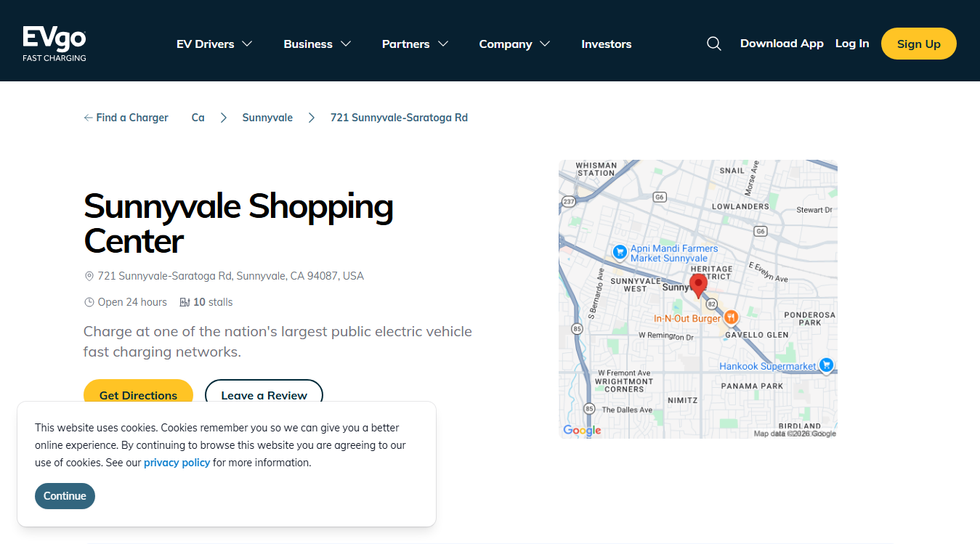Click the Nimitz map label
This screenshot has height=544, width=980.
click(x=682, y=400)
